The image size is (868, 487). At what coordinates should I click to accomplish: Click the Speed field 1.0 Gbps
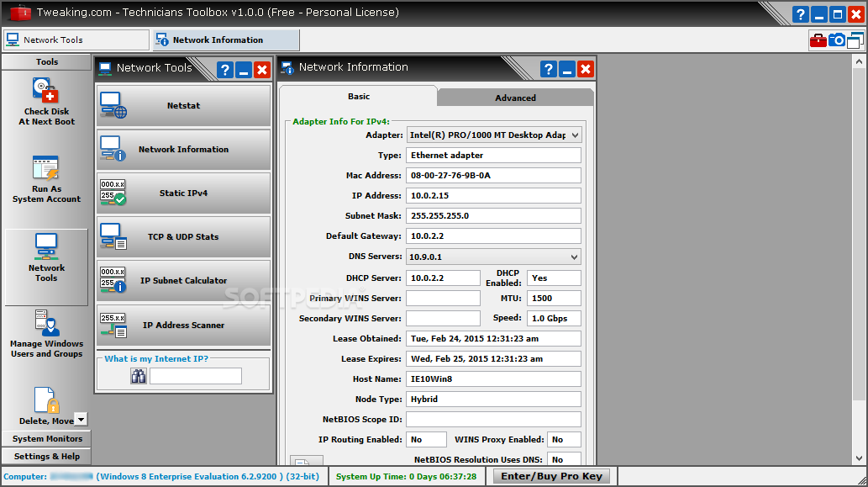pyautogui.click(x=554, y=319)
